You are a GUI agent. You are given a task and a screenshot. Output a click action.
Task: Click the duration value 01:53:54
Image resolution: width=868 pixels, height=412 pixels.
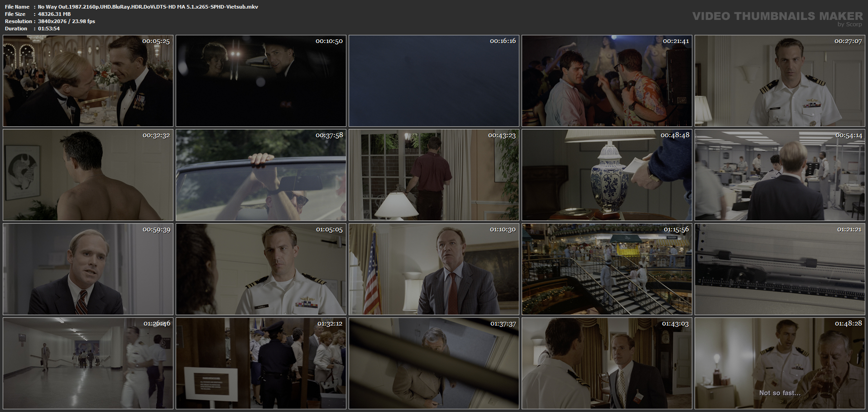(x=49, y=29)
